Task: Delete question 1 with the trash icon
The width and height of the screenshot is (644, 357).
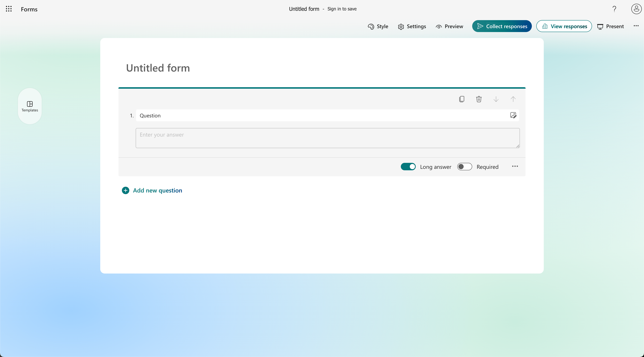Action: tap(479, 99)
